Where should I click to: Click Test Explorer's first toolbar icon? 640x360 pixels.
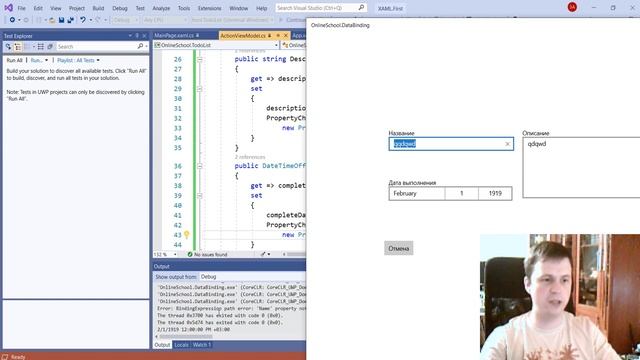click(8, 47)
